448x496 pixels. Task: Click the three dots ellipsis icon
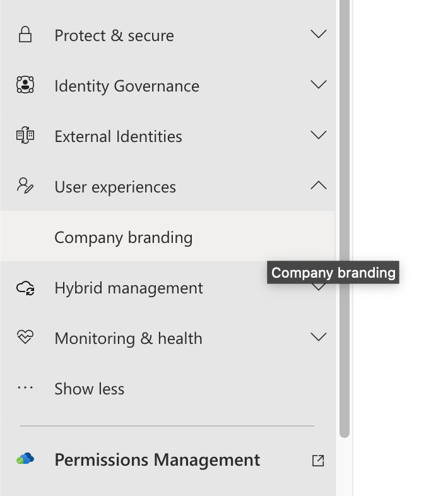pyautogui.click(x=25, y=387)
